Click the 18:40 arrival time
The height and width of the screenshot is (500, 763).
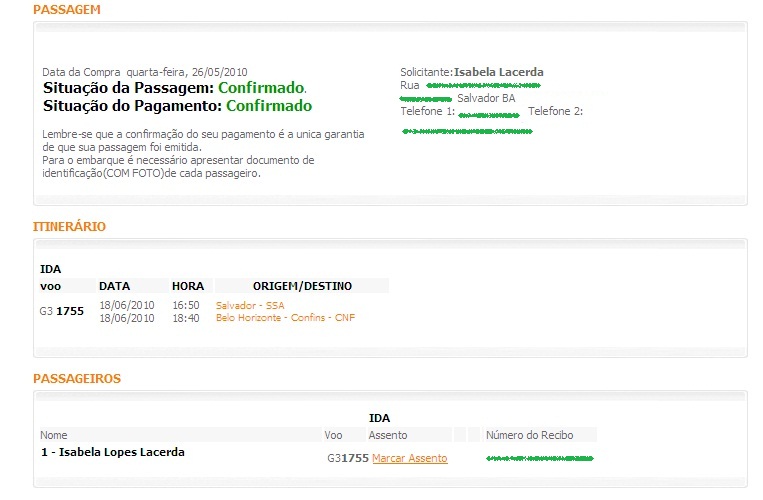(186, 318)
